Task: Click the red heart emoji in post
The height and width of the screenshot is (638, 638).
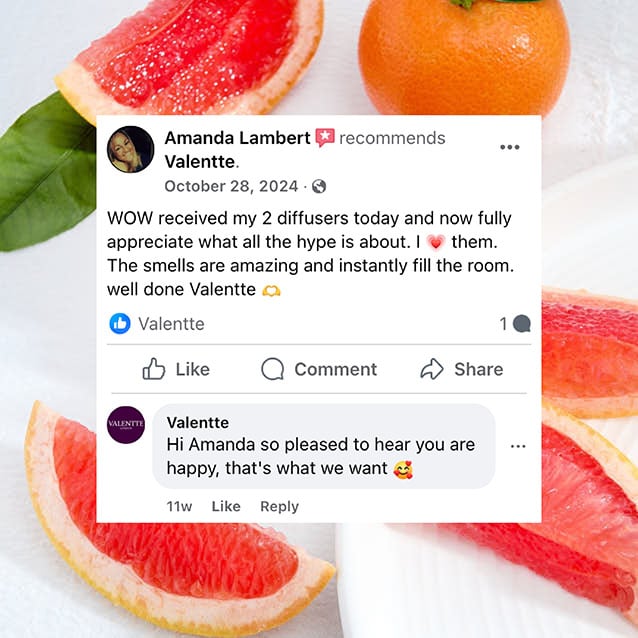Action: 436,242
